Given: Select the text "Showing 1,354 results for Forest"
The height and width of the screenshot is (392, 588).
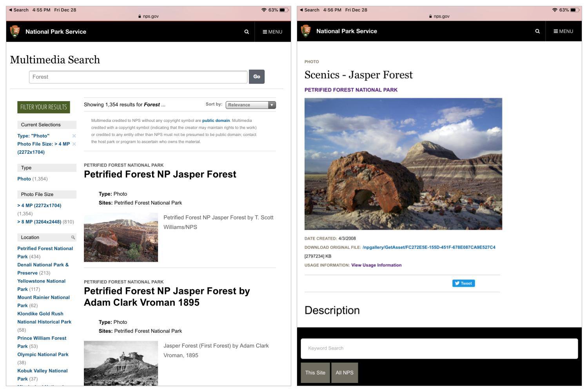Looking at the screenshot, I should tap(122, 105).
